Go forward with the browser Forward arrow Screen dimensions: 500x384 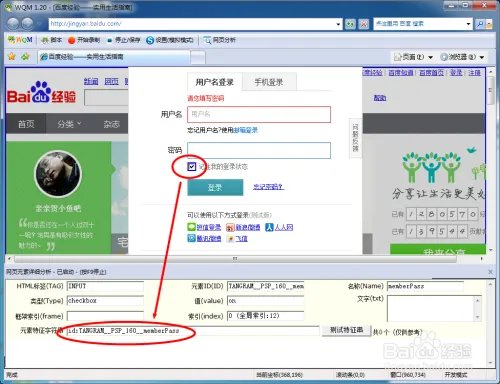(x=28, y=24)
